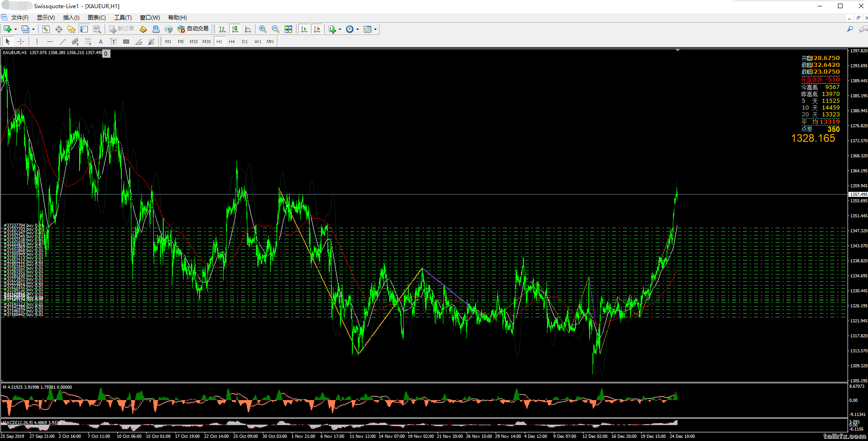This screenshot has height=441, width=868.
Task: Open the periods clock icon
Action: pyautogui.click(x=350, y=29)
